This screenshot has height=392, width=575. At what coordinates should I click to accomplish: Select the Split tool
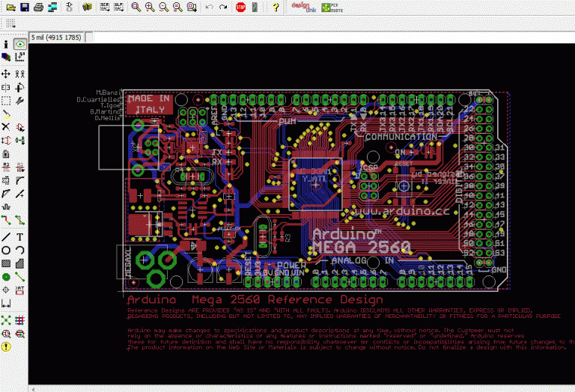click(6, 194)
